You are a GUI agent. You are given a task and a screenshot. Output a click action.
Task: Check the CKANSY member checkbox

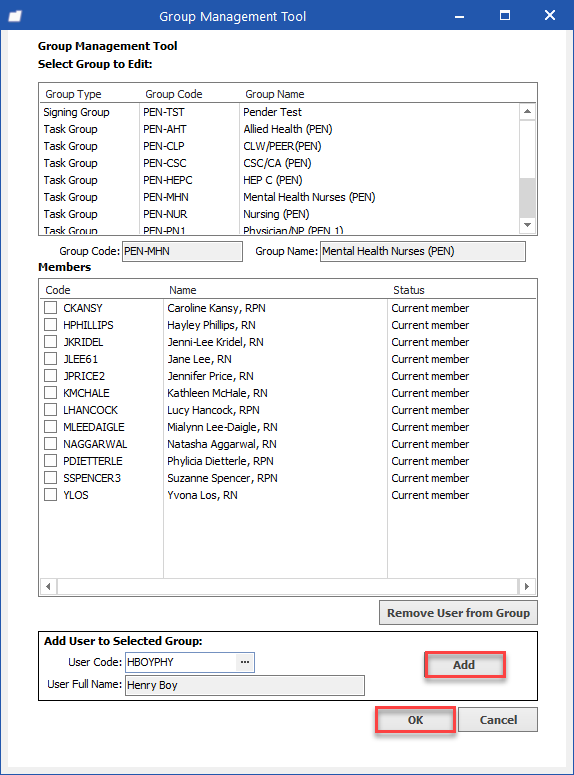50,308
